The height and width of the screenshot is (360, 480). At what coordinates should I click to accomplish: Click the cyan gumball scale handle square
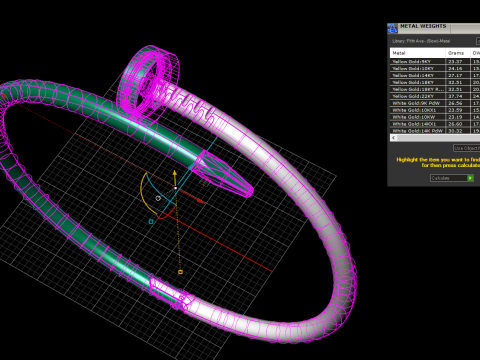151,221
